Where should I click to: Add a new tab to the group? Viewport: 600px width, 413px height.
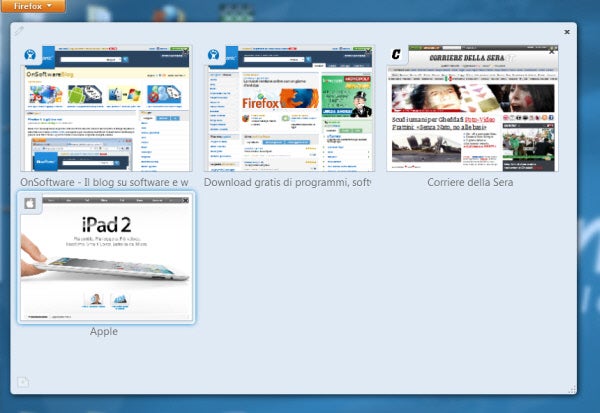[23, 382]
